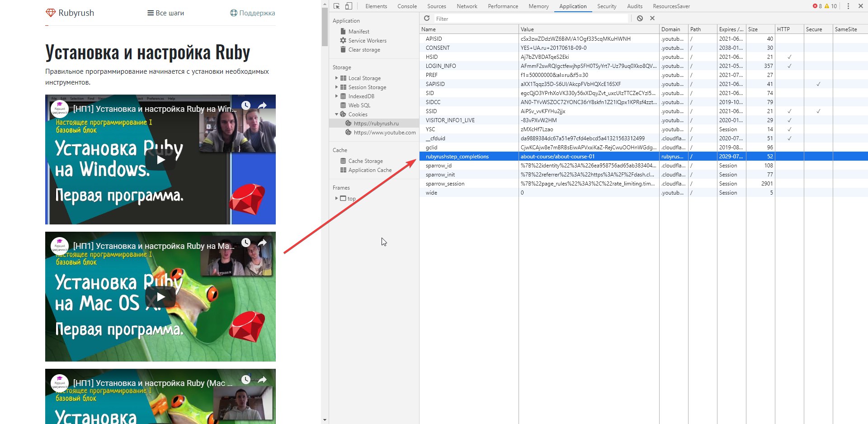Click Watch later on Mac OS video
The image size is (868, 424).
coord(245,242)
